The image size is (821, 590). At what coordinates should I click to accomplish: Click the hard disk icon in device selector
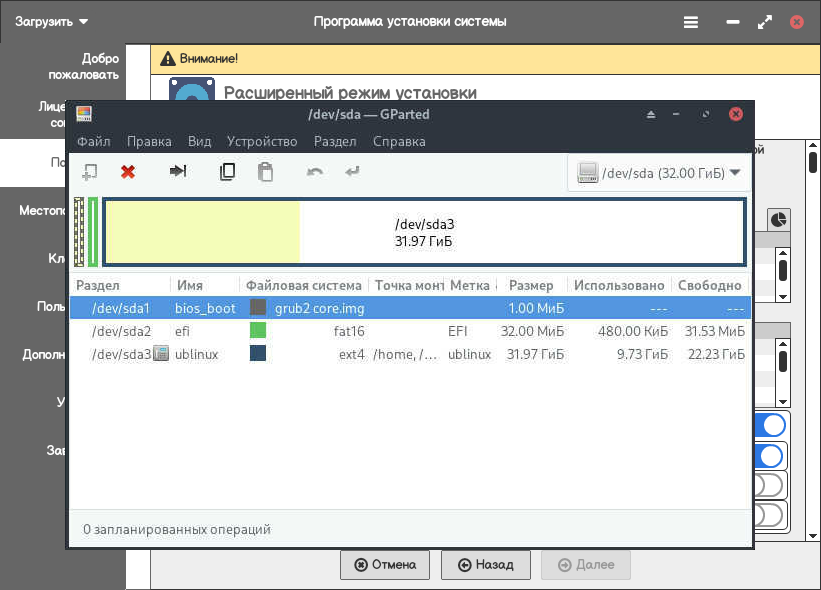pos(587,173)
